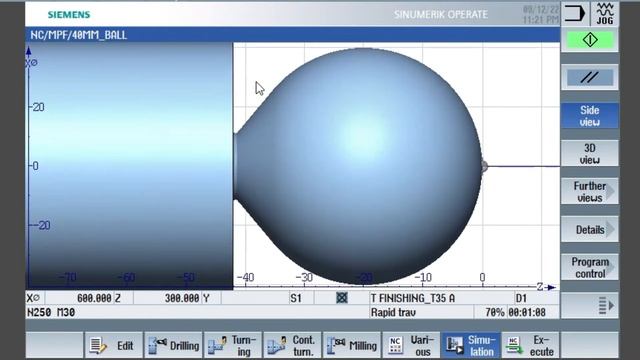Open the Various softkey tab
Viewport: 640px width, 360px height.
pos(411,346)
